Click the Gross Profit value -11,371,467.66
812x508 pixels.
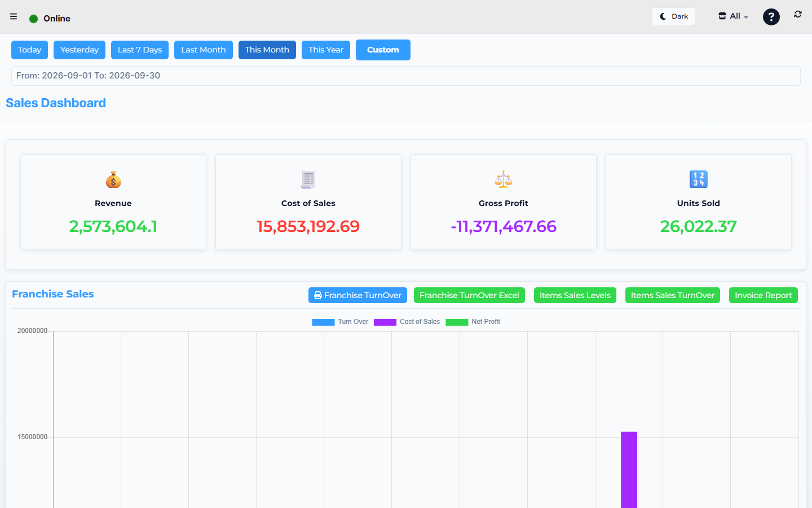pyautogui.click(x=504, y=226)
